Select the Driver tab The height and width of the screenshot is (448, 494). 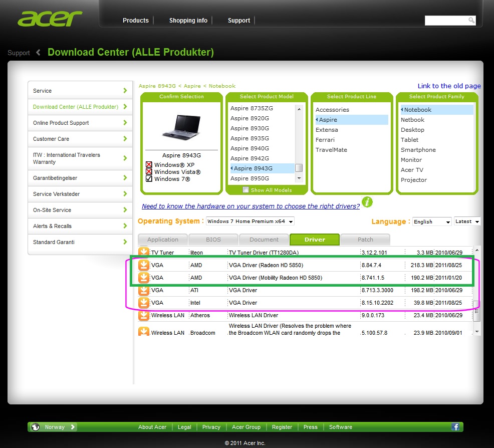click(315, 240)
